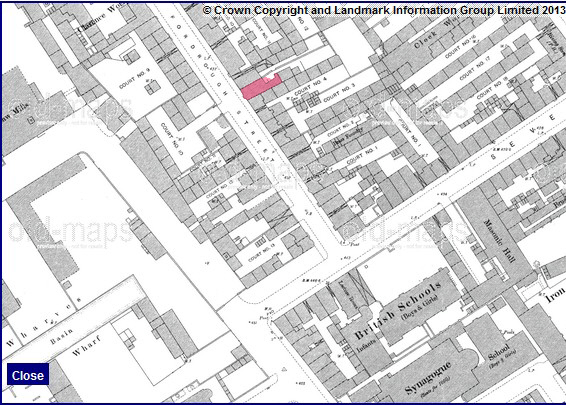Click the 'Basin' label on the map

[62, 336]
